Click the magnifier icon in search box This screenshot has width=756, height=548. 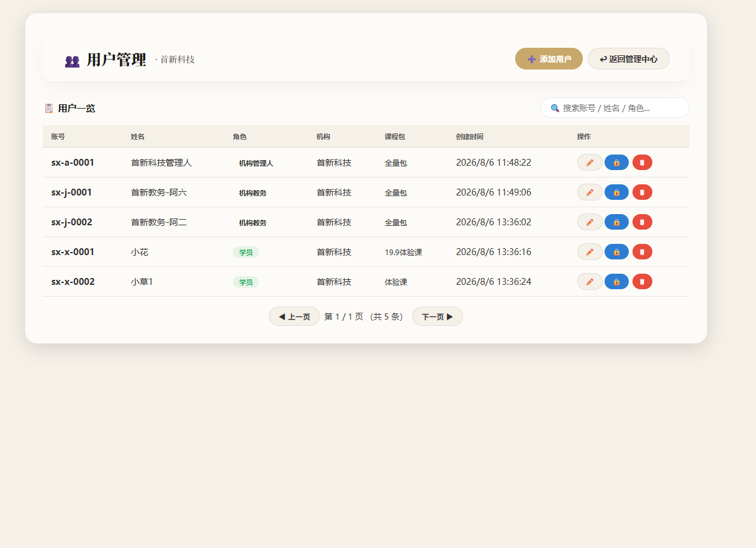[x=555, y=108]
